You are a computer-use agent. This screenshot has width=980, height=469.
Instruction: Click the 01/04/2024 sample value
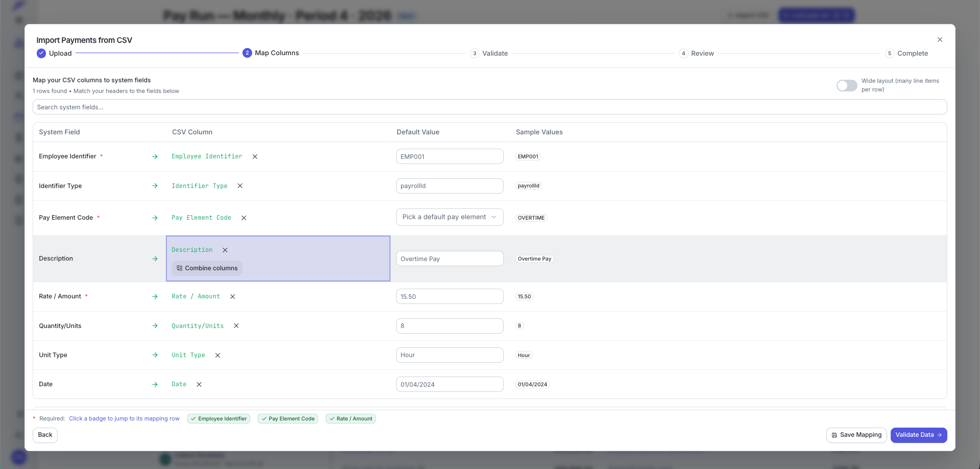(532, 385)
